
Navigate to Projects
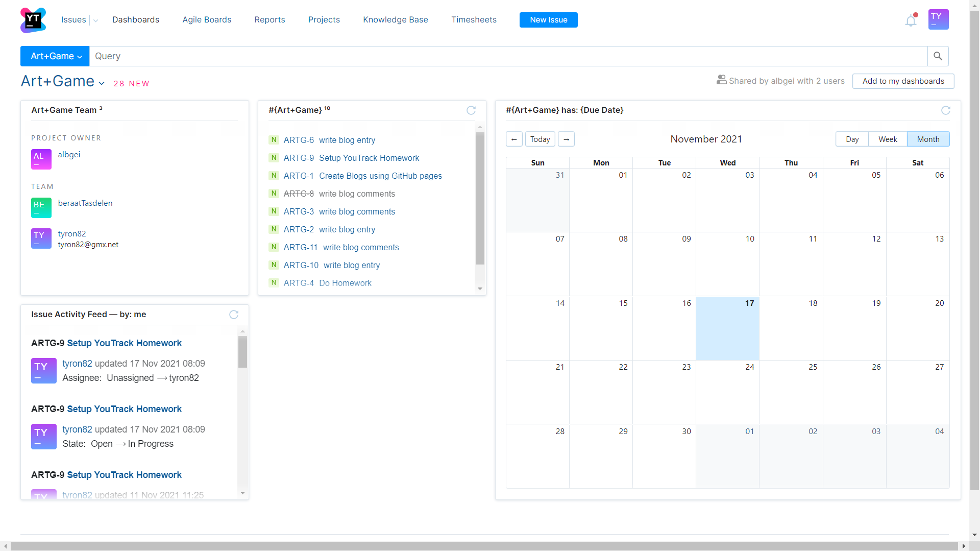[x=324, y=20]
